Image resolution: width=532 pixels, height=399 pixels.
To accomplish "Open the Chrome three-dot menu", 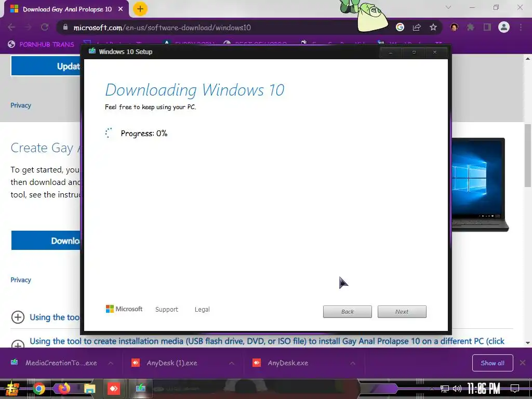I will [x=521, y=27].
